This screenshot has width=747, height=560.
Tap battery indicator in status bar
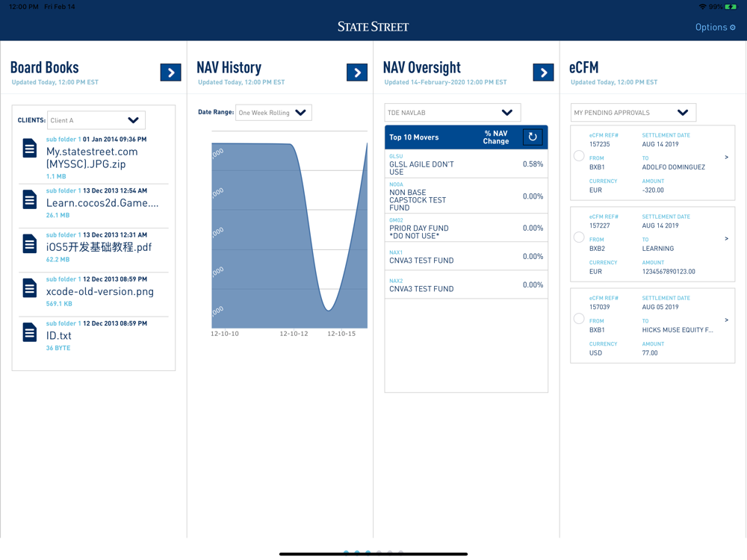click(731, 7)
